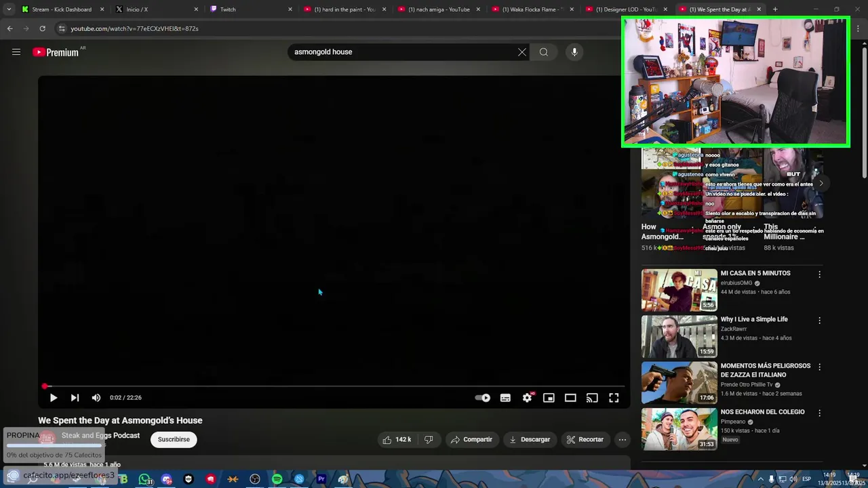Subscribe with the Suscribirse button
The height and width of the screenshot is (488, 868).
[x=174, y=439]
